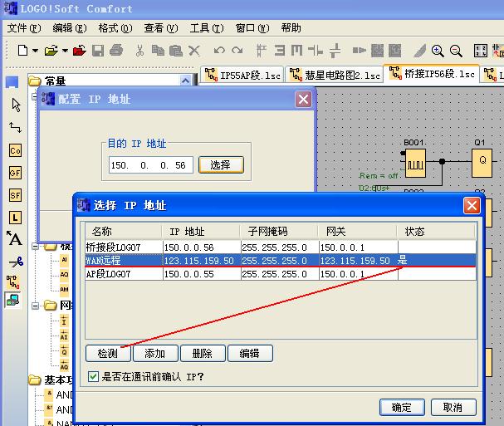Viewport: 504px width, 426px height.
Task: Switch to the 桥接IP56段.lsc tab
Action: coord(432,74)
